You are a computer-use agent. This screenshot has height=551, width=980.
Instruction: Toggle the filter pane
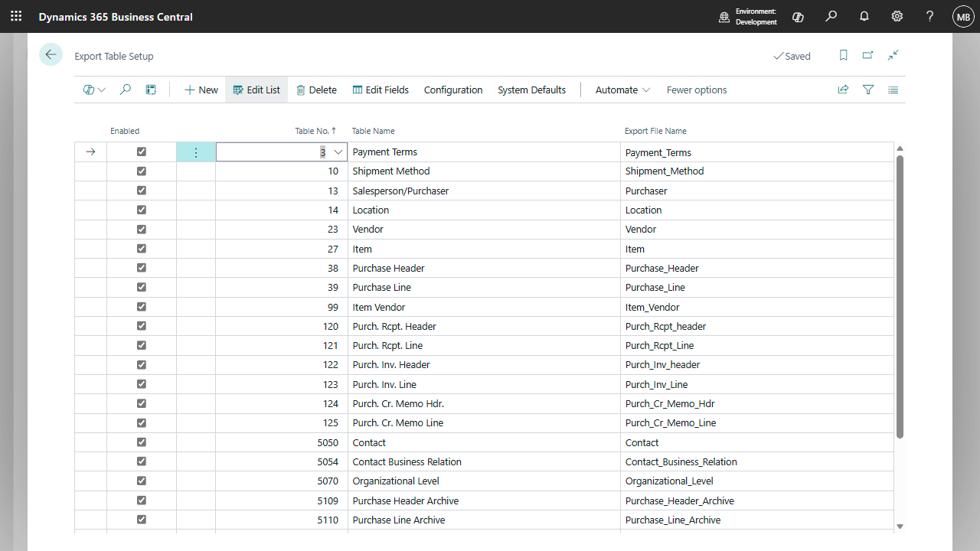(868, 90)
